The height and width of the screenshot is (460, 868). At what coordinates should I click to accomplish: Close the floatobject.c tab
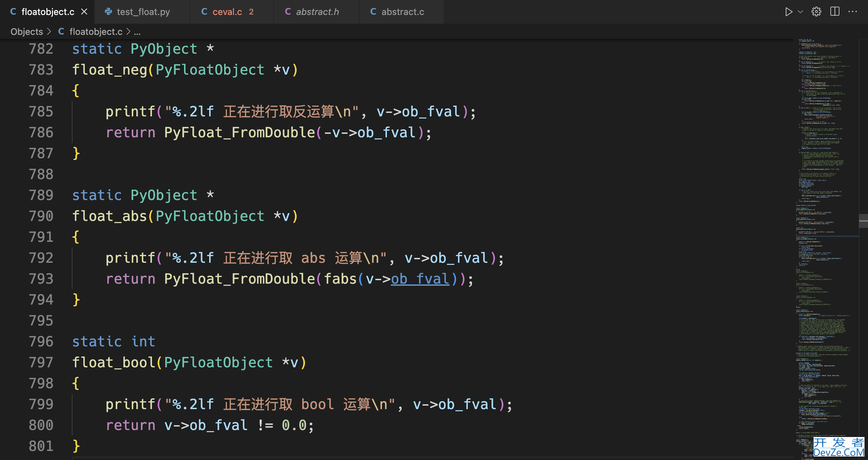[84, 12]
